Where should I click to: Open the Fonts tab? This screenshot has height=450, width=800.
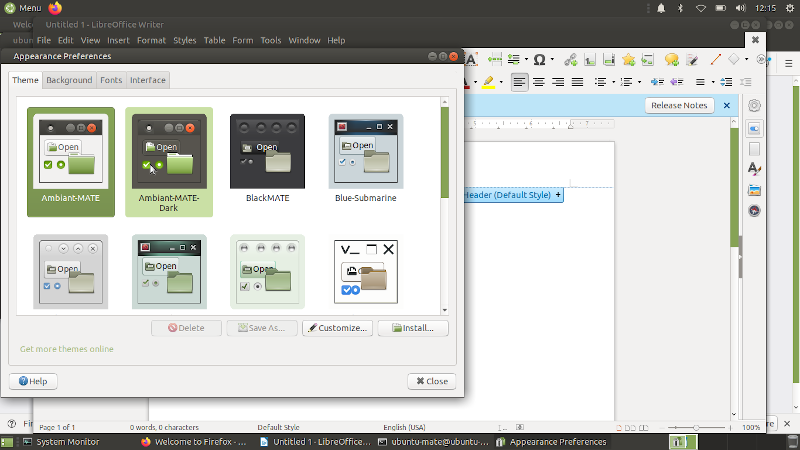[x=111, y=80]
